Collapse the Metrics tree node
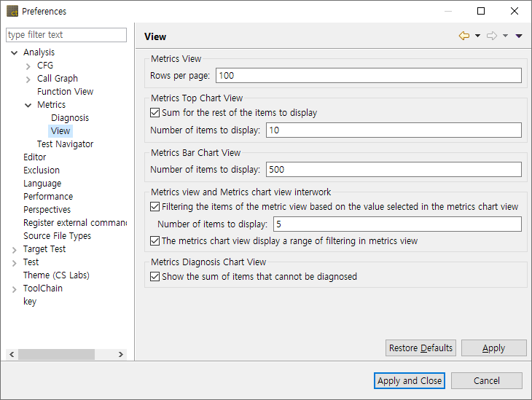 pyautogui.click(x=28, y=106)
